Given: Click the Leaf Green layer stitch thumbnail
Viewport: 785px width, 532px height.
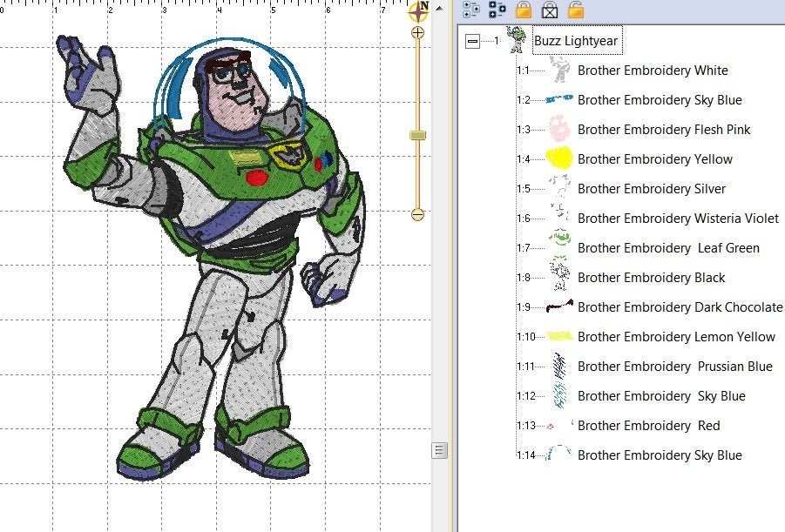Looking at the screenshot, I should pyautogui.click(x=559, y=243).
